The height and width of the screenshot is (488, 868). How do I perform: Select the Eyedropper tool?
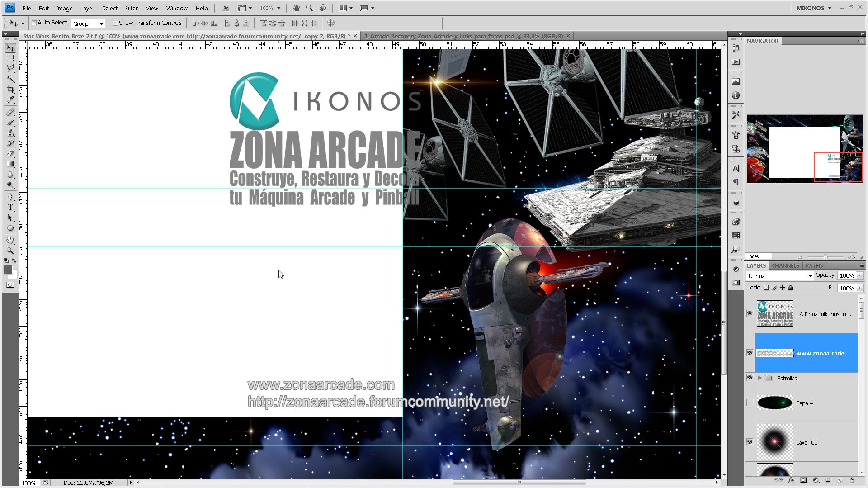10,100
